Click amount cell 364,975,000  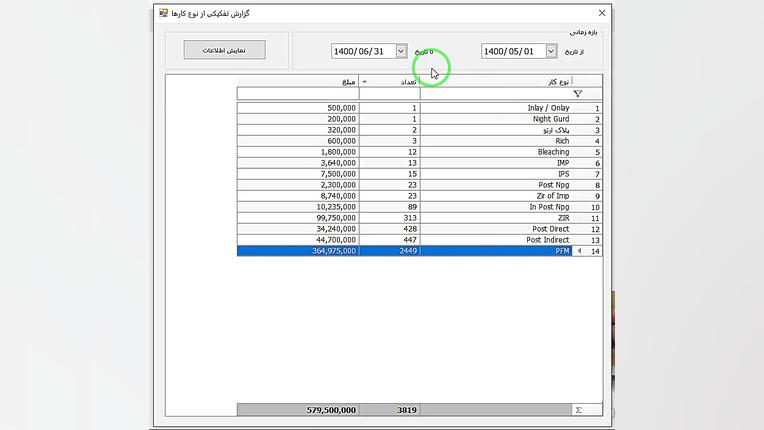(298, 251)
